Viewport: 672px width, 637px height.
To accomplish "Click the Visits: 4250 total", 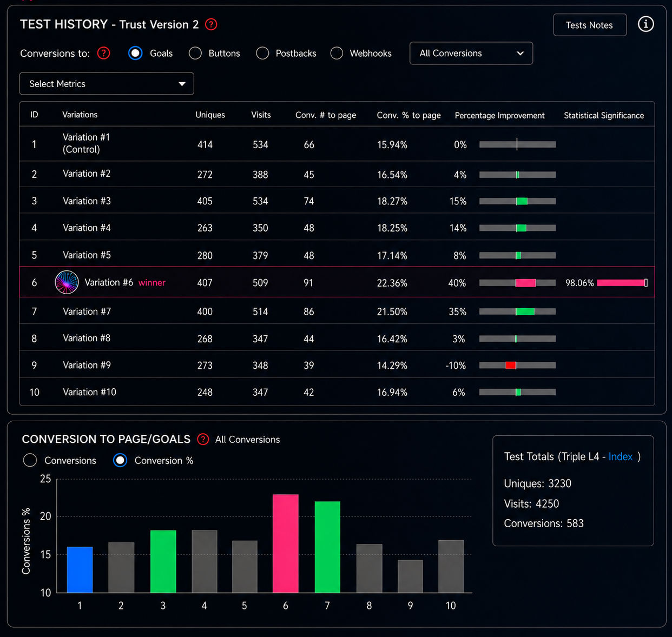I will coord(531,503).
